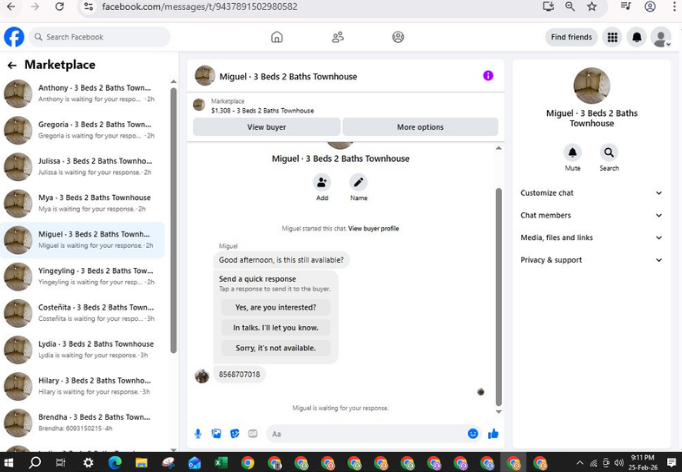Click the phone number message 8568707018
This screenshot has width=682, height=472.
[x=239, y=375]
